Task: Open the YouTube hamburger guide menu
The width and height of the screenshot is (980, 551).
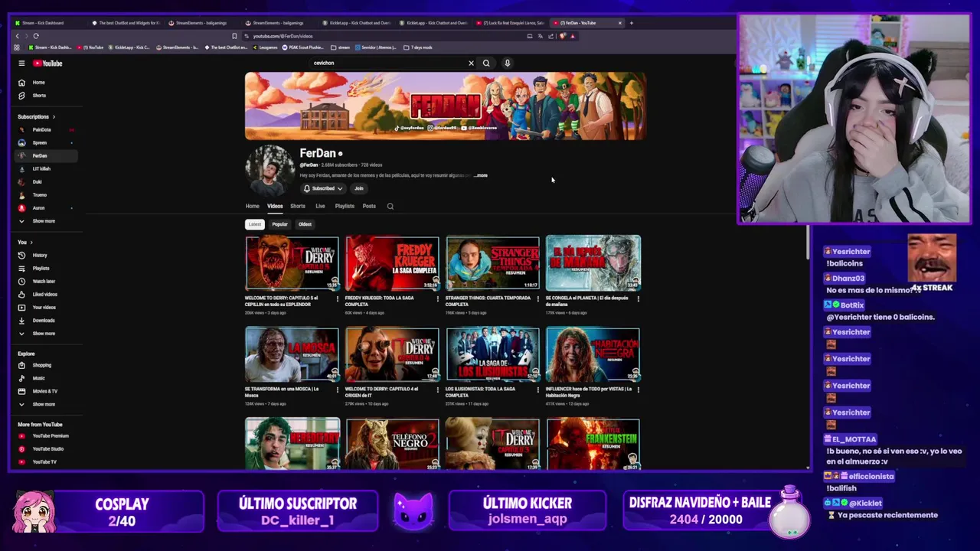Action: pyautogui.click(x=21, y=64)
